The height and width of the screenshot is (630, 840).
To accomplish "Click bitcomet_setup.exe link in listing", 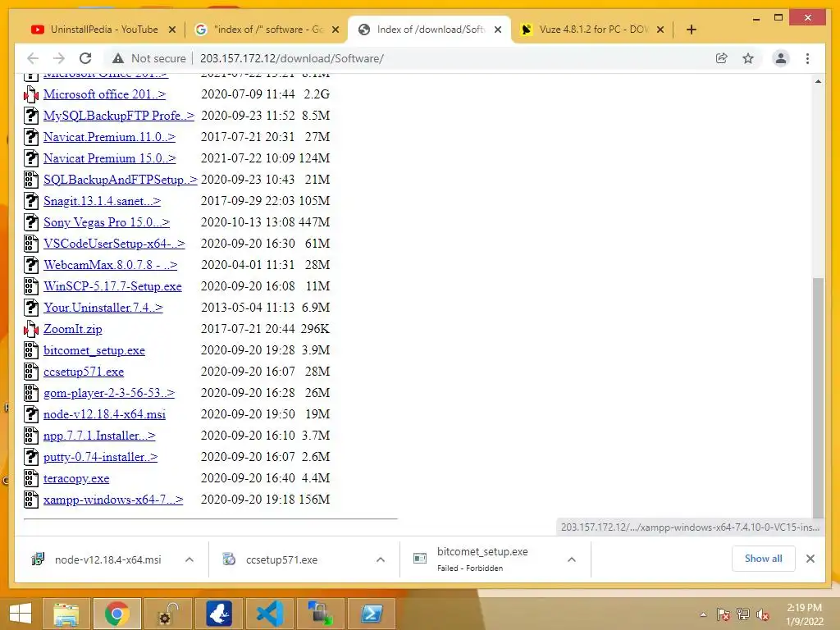I will 94,350.
